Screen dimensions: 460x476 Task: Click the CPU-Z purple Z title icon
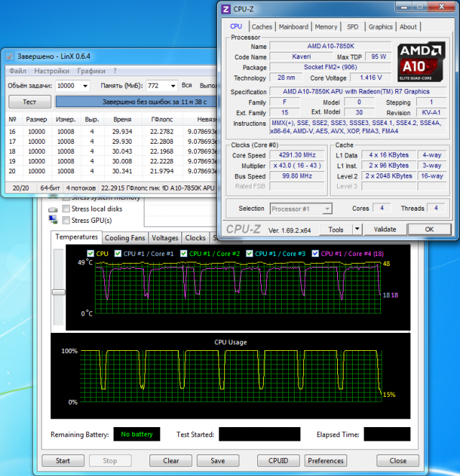pos(226,9)
